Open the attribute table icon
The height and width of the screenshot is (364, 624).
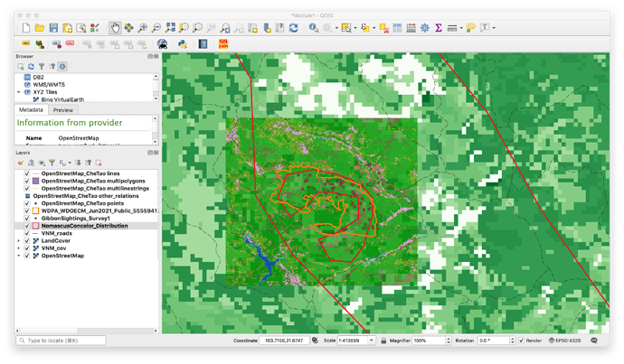397,28
